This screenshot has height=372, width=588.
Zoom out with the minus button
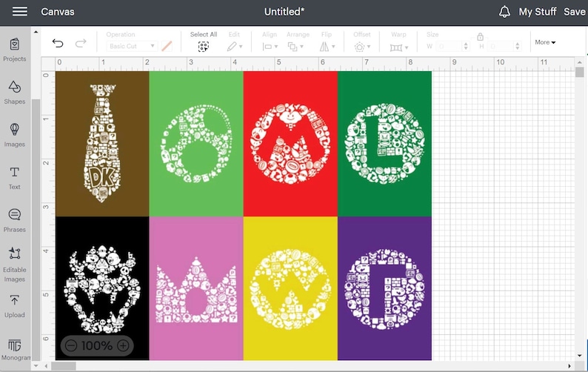point(71,345)
